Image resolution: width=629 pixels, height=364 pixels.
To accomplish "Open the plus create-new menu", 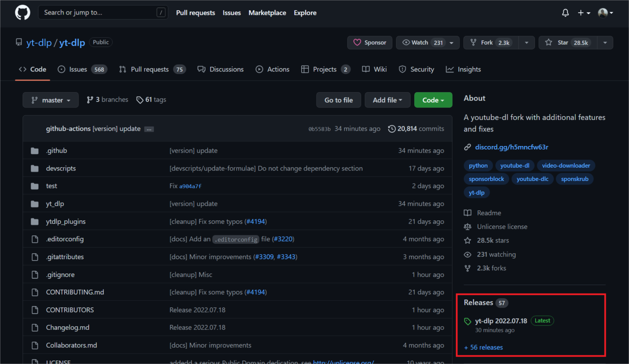I will click(x=584, y=13).
